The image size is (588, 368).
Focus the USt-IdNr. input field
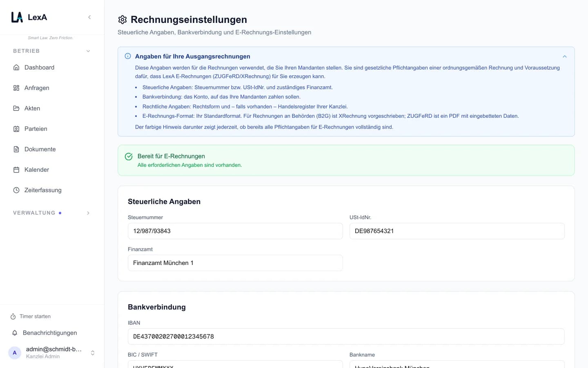(457, 231)
